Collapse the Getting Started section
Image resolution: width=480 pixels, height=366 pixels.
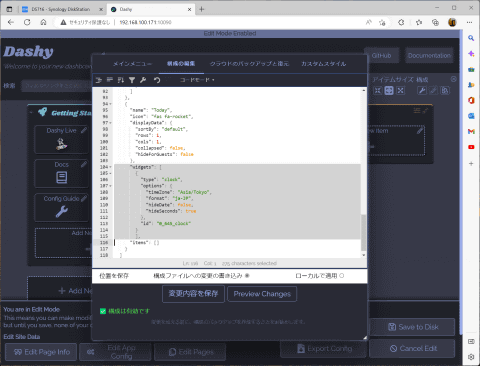tap(31, 113)
